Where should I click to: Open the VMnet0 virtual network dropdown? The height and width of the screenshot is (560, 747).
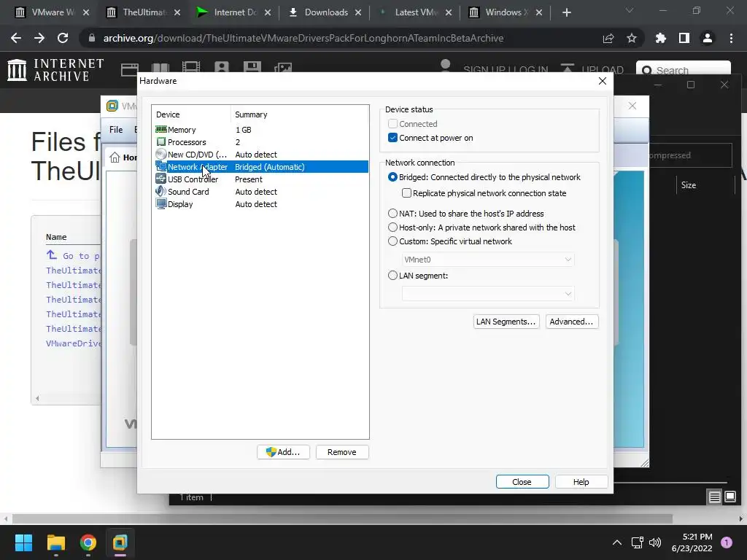(488, 260)
